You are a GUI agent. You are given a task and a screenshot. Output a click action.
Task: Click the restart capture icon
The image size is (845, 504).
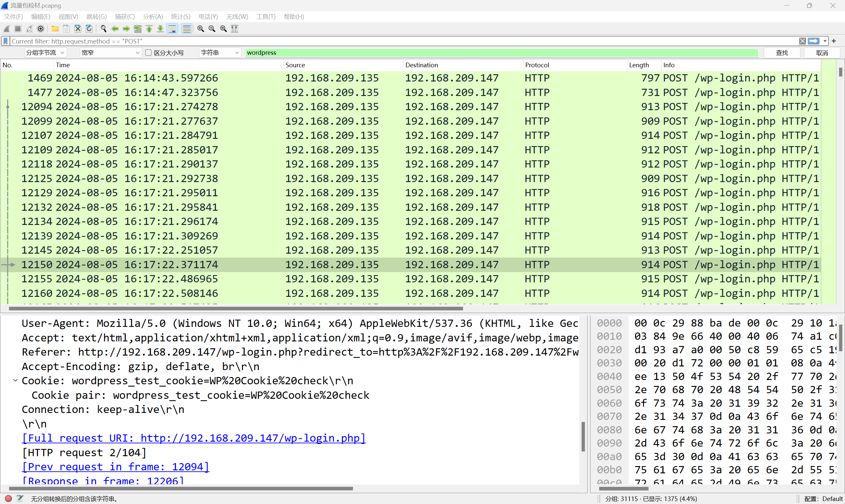(x=30, y=29)
